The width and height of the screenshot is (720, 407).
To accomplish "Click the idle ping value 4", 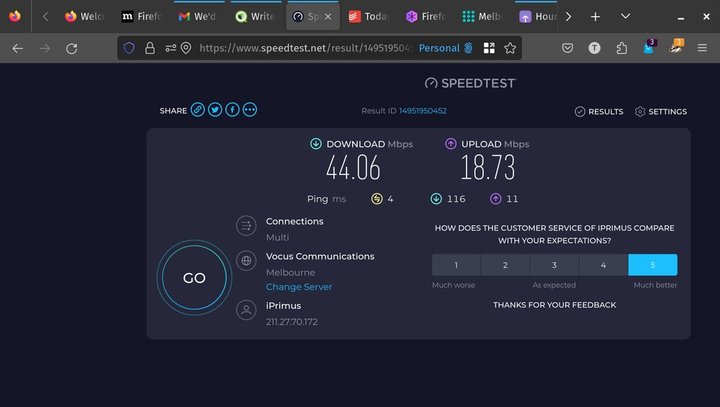I will [x=390, y=199].
